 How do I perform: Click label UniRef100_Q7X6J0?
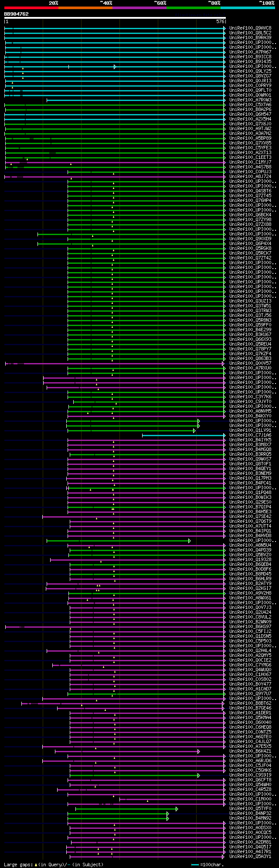coord(250,124)
